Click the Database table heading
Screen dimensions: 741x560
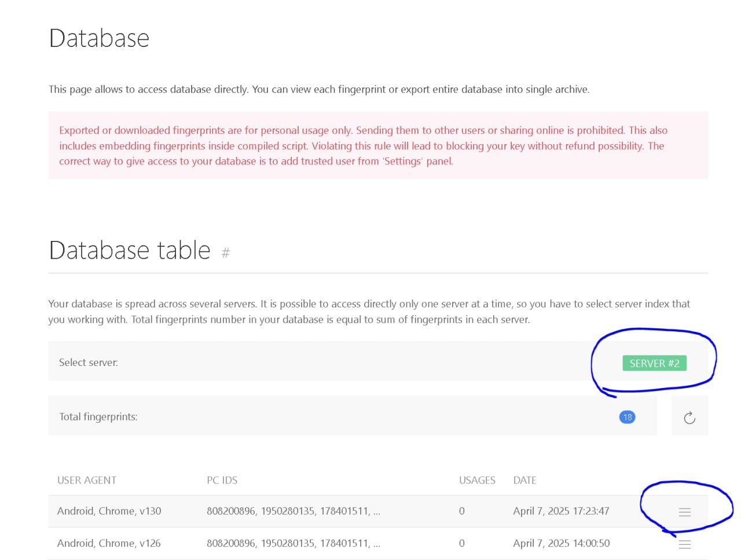click(130, 250)
